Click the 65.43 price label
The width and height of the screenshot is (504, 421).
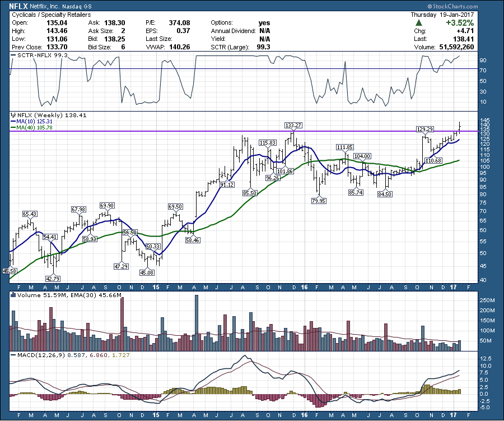pos(30,214)
